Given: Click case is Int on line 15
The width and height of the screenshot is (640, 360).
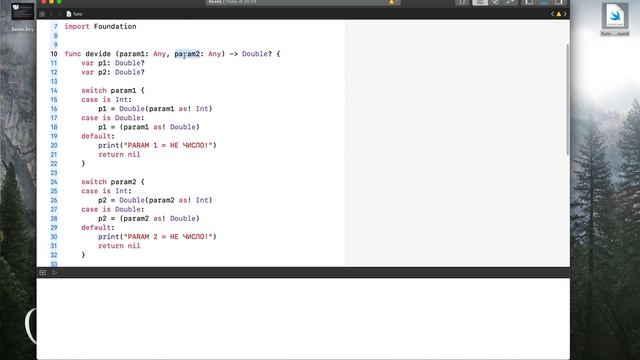Looking at the screenshot, I should (107, 100).
